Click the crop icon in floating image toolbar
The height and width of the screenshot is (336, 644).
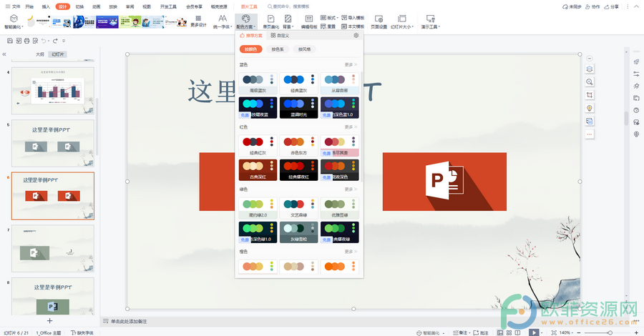point(590,95)
